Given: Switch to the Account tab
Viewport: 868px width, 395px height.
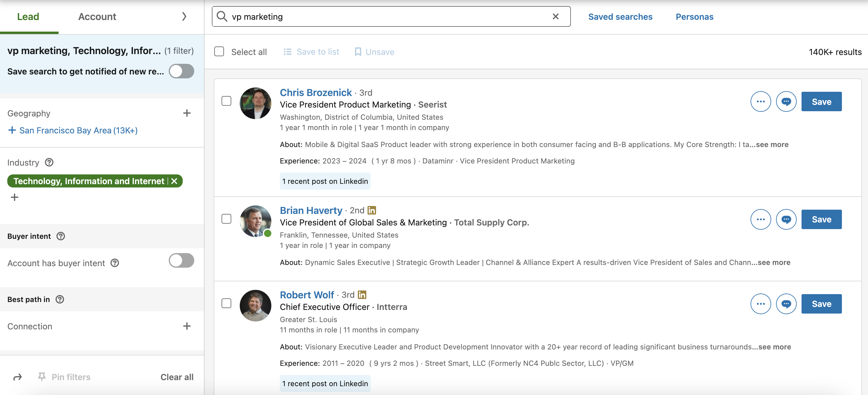Looking at the screenshot, I should point(97,16).
